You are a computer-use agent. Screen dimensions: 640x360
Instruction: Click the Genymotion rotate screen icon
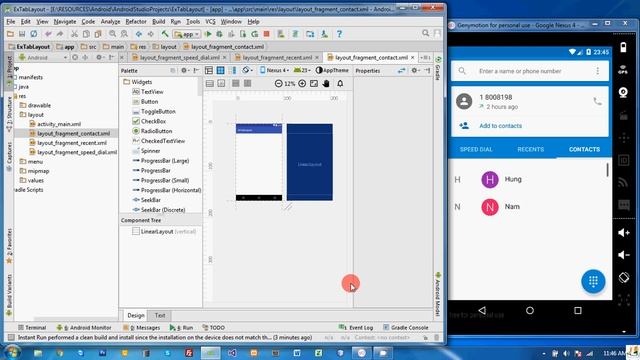tap(624, 278)
